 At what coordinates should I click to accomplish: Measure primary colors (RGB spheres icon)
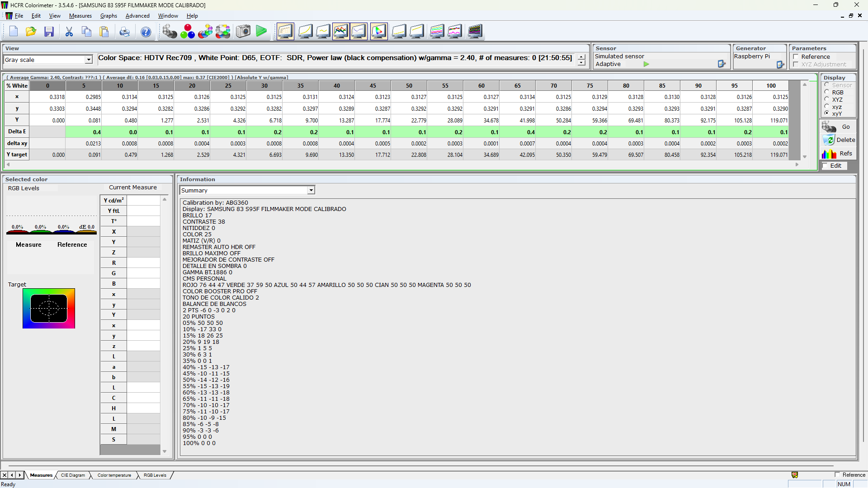coord(188,32)
